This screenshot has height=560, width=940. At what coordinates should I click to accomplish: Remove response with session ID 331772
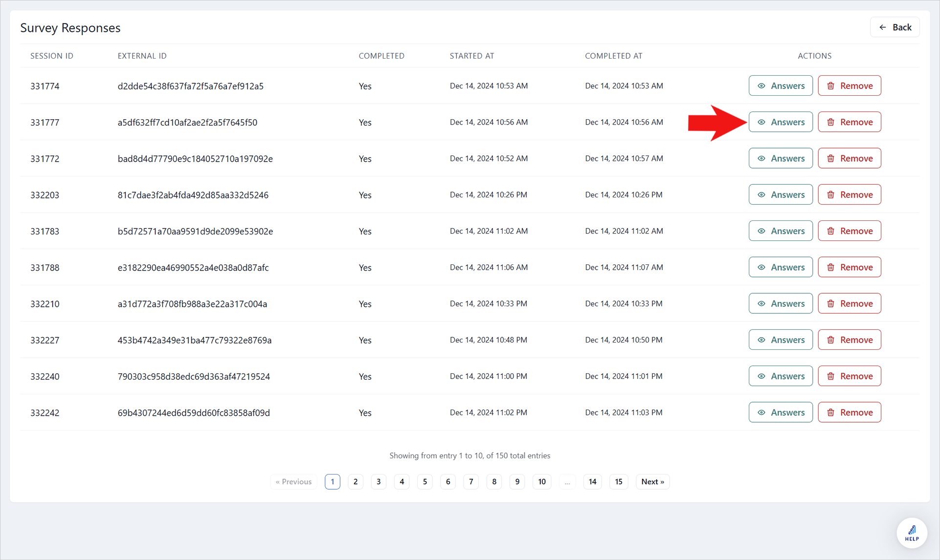(850, 158)
